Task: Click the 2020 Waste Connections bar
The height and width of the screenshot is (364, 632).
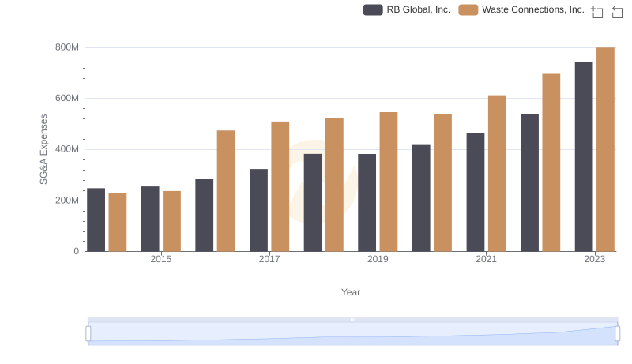Action: [x=442, y=183]
